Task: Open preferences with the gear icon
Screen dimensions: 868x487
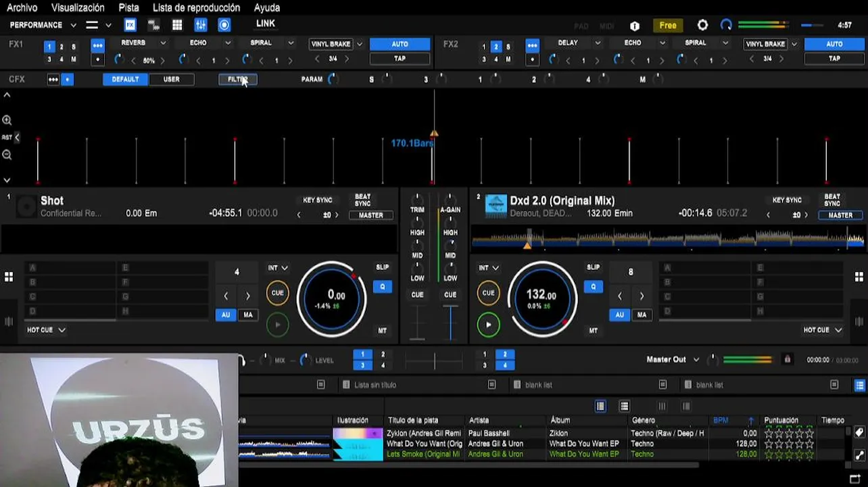Action: point(702,25)
